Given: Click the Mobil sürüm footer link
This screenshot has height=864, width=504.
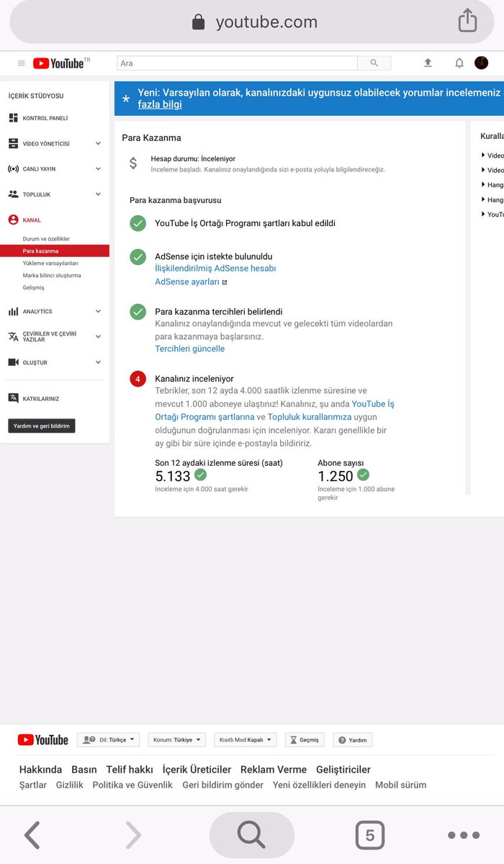Looking at the screenshot, I should click(401, 785).
